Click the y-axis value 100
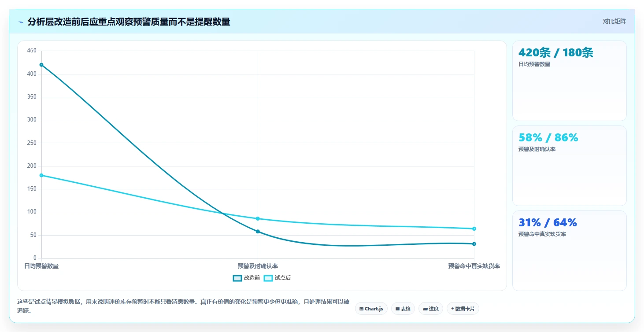The height and width of the screenshot is (332, 644). 32,212
